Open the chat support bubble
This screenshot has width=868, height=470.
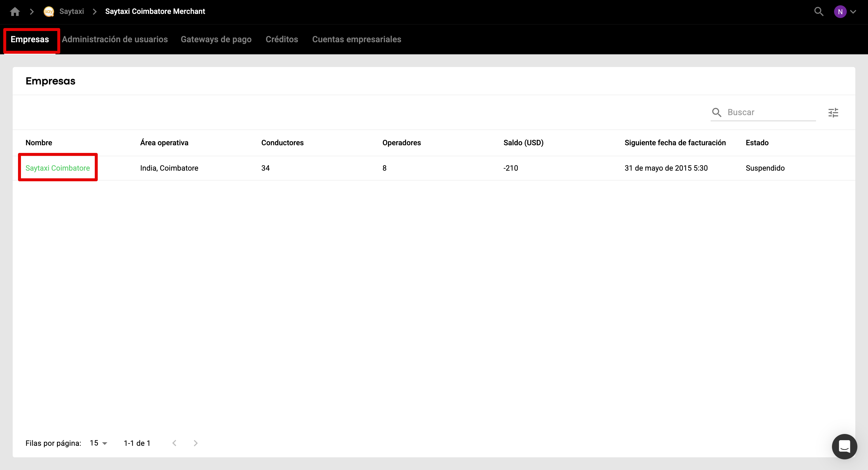click(x=844, y=446)
